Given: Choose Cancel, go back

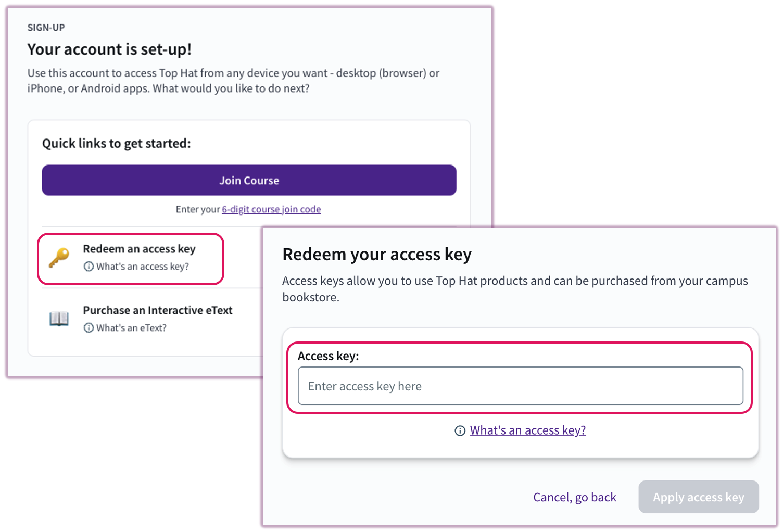Looking at the screenshot, I should pos(575,497).
